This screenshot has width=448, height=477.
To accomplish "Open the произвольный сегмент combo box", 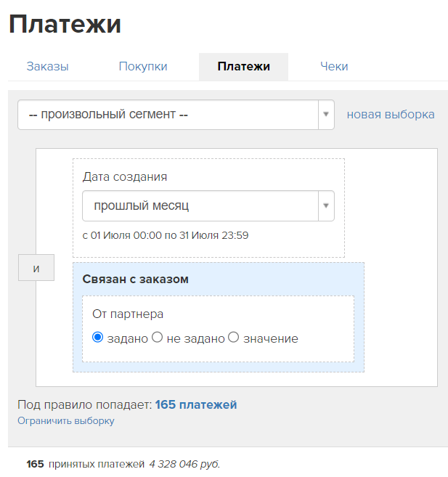I will (176, 115).
